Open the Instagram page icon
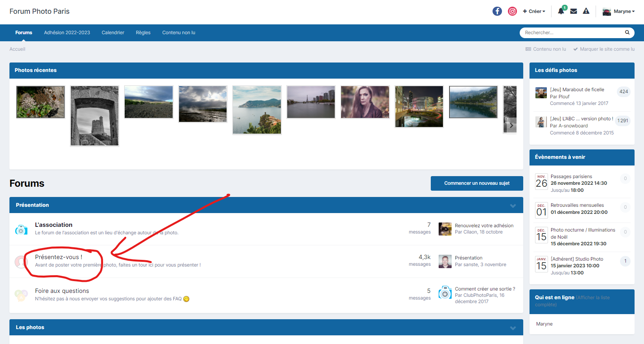The width and height of the screenshot is (644, 344). click(512, 11)
